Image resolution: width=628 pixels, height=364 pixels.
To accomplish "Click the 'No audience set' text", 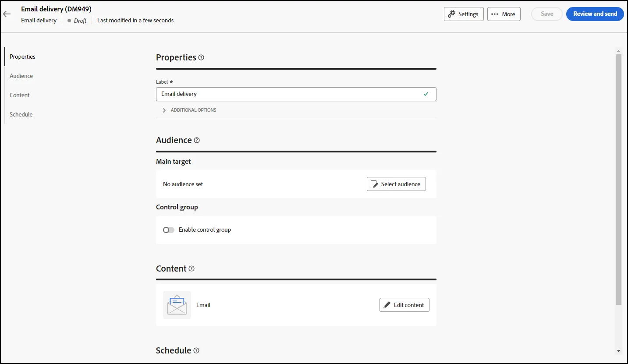I will (x=183, y=184).
